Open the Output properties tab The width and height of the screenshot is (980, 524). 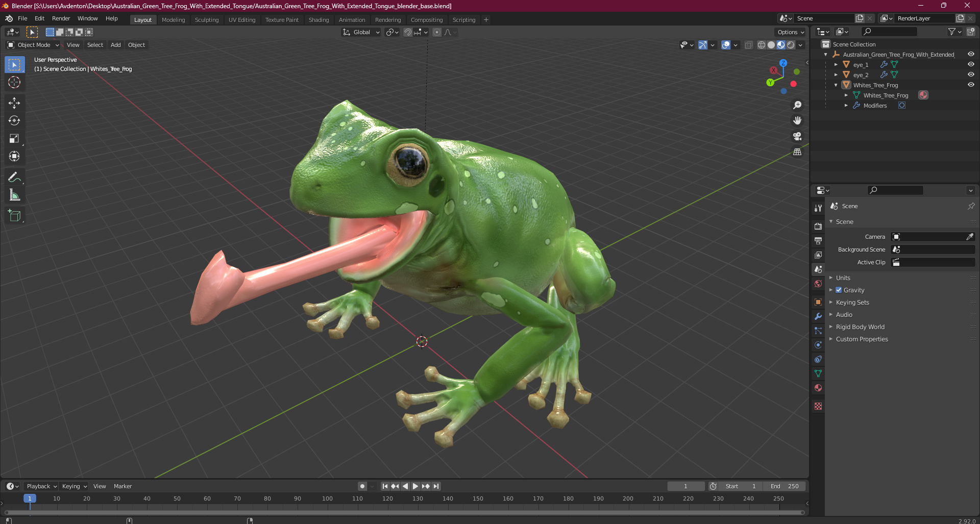pyautogui.click(x=818, y=240)
